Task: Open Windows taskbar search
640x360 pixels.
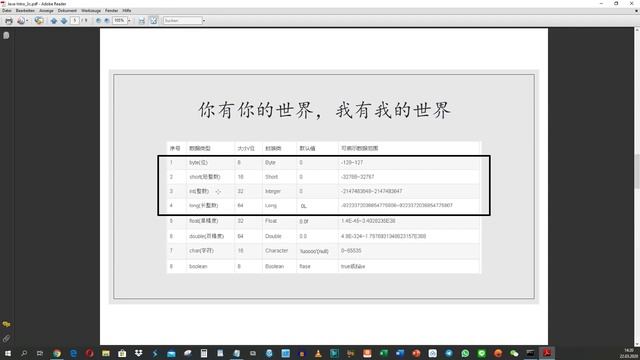Action: click(x=24, y=353)
